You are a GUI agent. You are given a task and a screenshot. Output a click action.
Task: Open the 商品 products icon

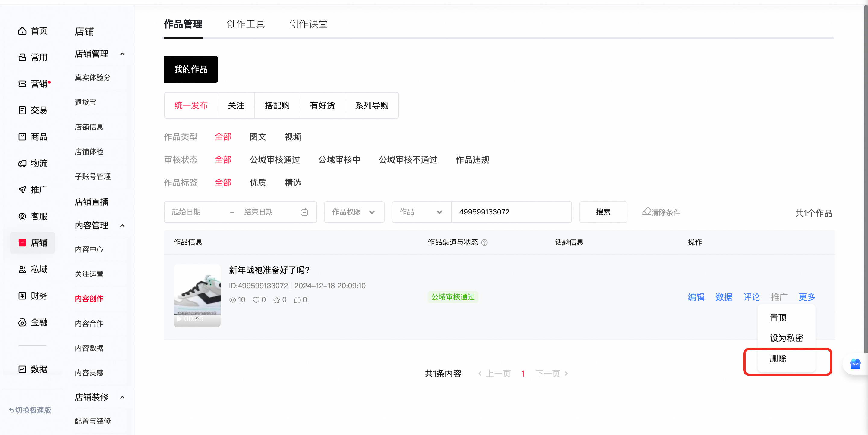[22, 137]
